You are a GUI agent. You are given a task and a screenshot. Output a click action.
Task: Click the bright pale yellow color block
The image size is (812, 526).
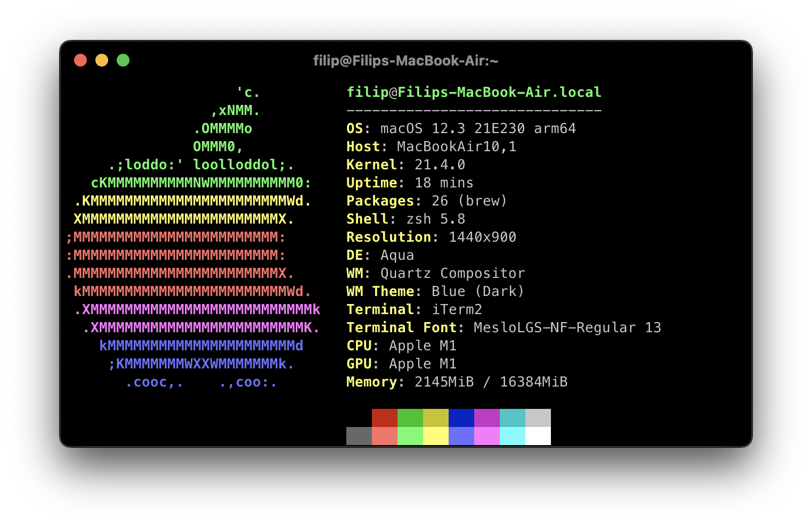pos(436,436)
